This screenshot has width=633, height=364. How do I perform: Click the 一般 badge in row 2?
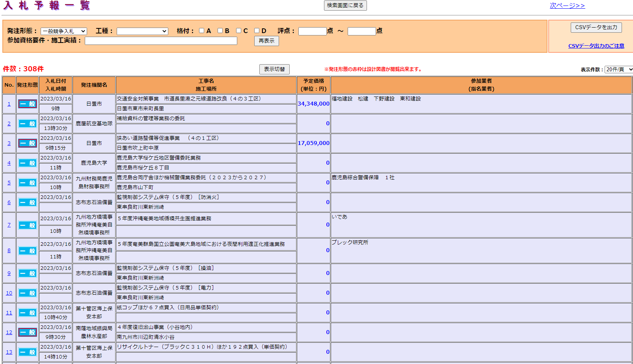pos(28,124)
